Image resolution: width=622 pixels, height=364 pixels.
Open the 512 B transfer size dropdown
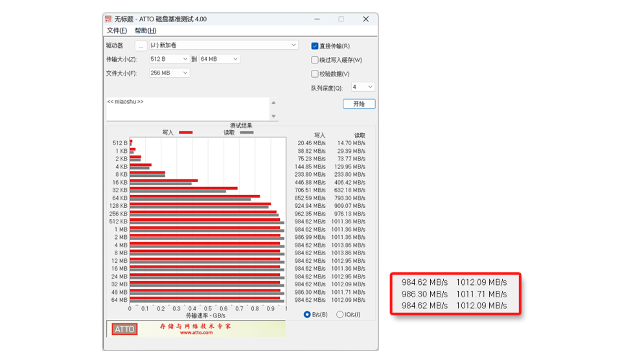click(169, 59)
